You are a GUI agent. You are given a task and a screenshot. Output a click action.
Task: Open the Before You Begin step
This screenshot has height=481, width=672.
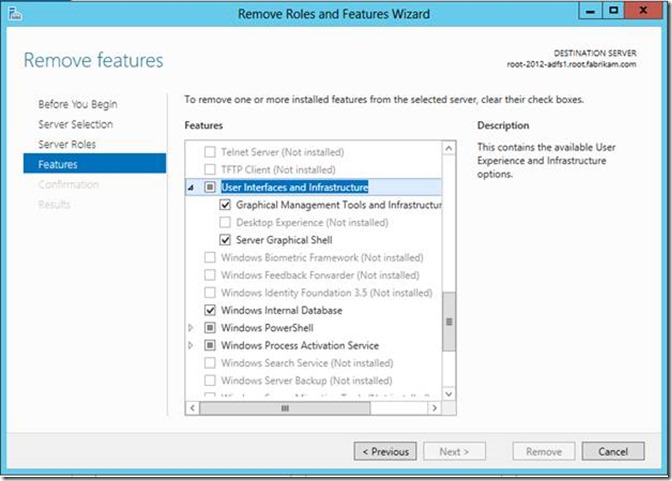[x=78, y=104]
